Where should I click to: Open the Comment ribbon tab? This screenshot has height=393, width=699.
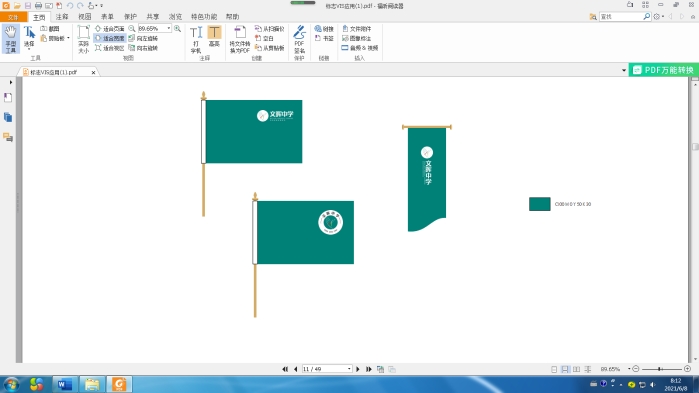tap(62, 16)
